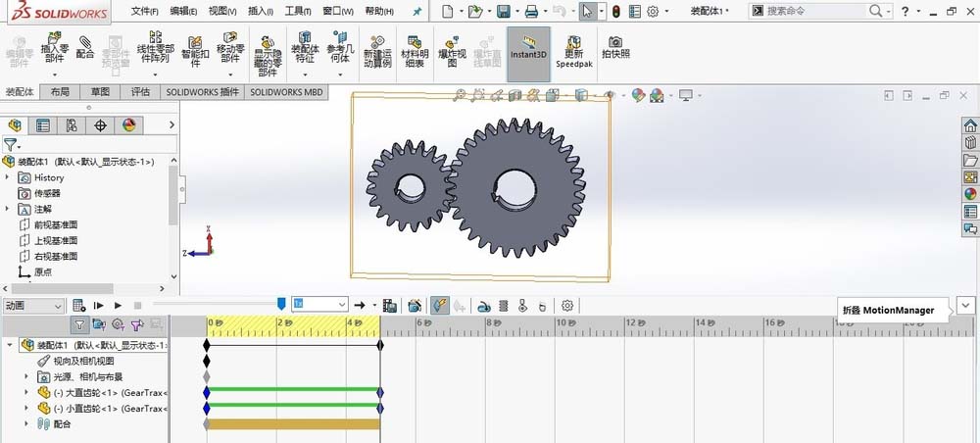Screen dimensions: 980x443
Task: Open Motion Study Properties gear
Action: [x=567, y=306]
